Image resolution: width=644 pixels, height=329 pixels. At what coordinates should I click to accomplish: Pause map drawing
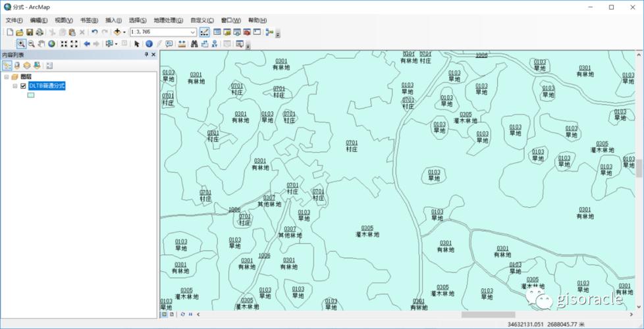190,315
